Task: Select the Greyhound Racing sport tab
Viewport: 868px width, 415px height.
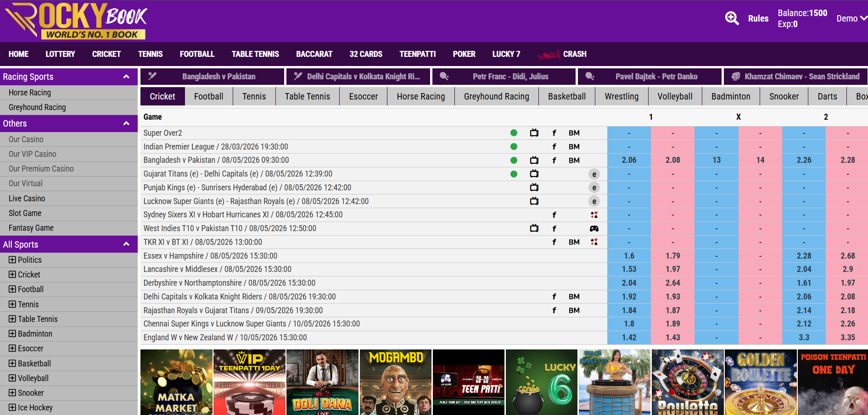Action: [496, 96]
